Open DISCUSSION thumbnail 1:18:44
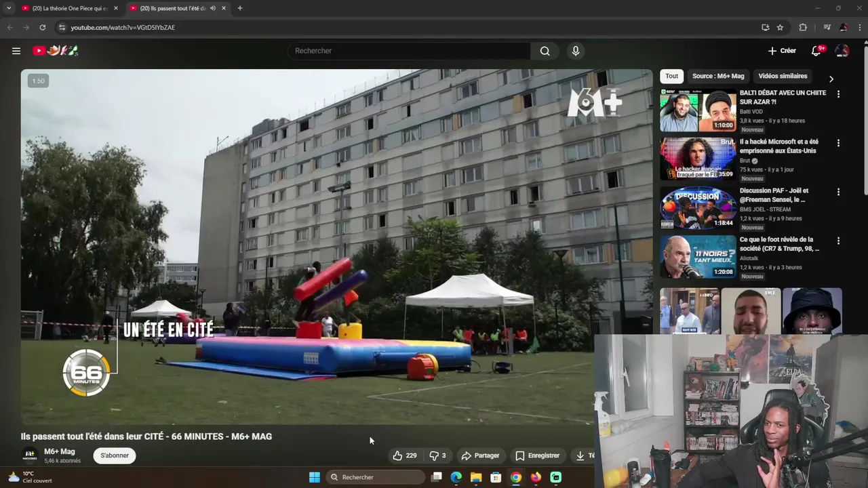Image resolution: width=868 pixels, height=488 pixels. pos(698,208)
